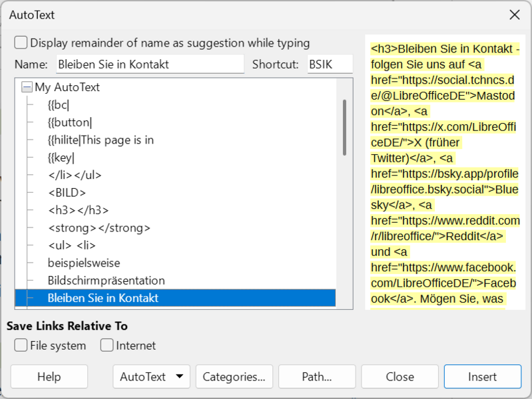Click the My AutoText category label
The width and height of the screenshot is (532, 399).
coord(67,87)
